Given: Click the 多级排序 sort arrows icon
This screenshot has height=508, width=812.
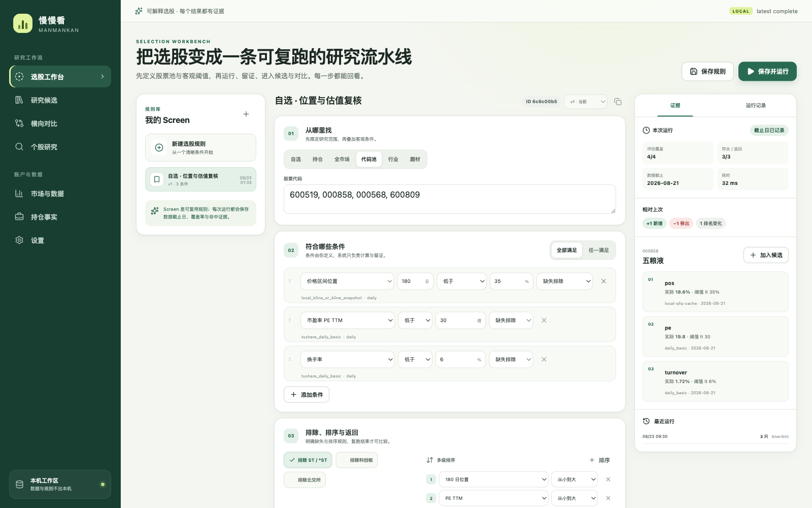Looking at the screenshot, I should pyautogui.click(x=430, y=460).
